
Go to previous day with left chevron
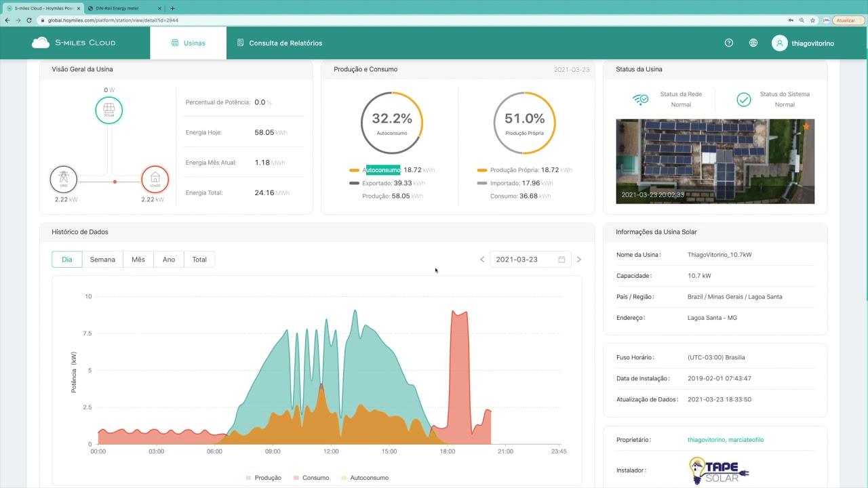click(x=482, y=260)
